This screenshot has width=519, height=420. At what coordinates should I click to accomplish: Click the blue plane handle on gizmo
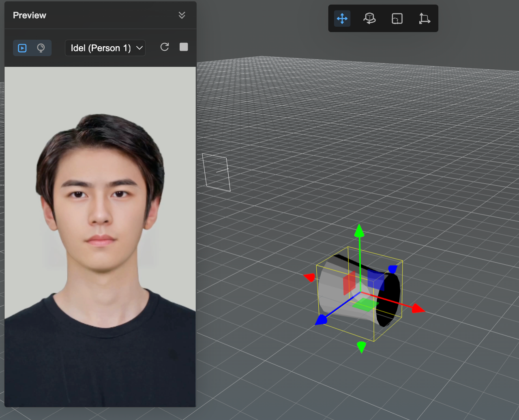click(376, 280)
